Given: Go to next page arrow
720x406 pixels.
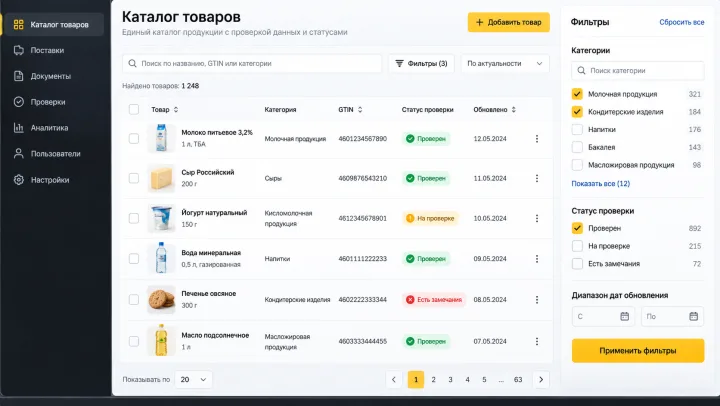Looking at the screenshot, I should [541, 379].
